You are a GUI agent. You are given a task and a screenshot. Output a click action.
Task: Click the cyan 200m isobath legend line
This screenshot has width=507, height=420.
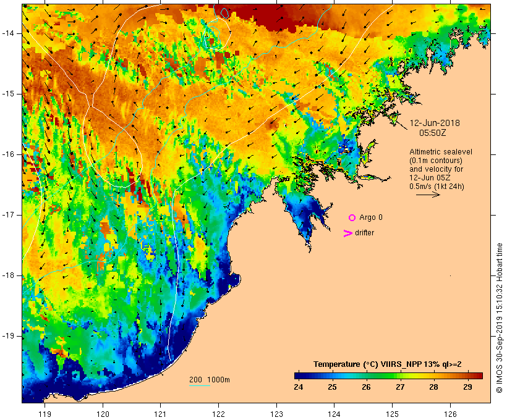pyautogui.click(x=200, y=385)
